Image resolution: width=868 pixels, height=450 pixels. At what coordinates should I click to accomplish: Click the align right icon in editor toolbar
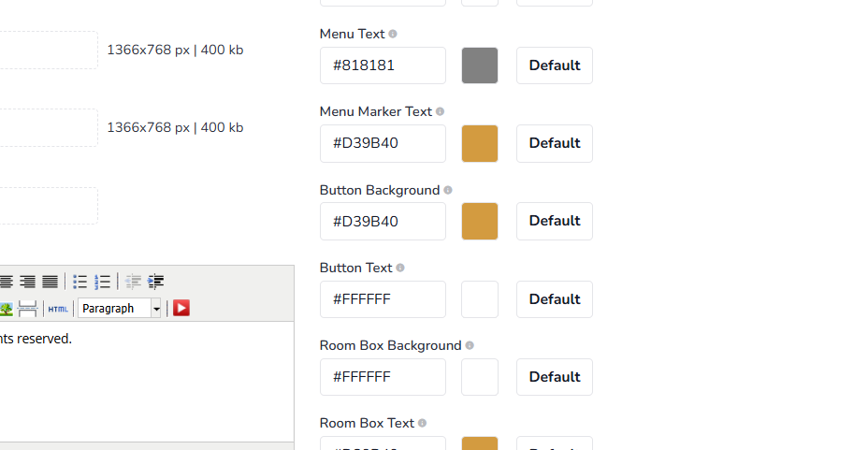28,282
